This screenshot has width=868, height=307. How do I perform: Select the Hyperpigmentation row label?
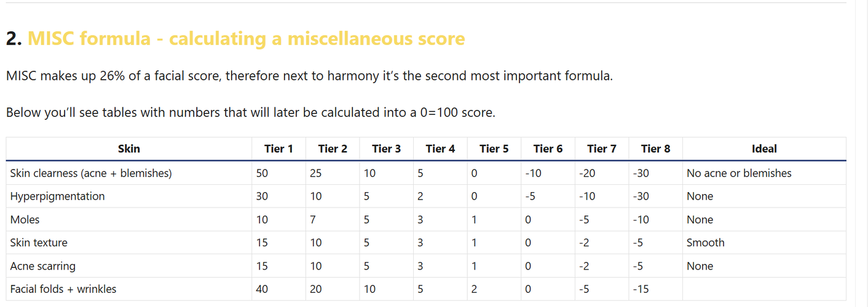point(58,196)
